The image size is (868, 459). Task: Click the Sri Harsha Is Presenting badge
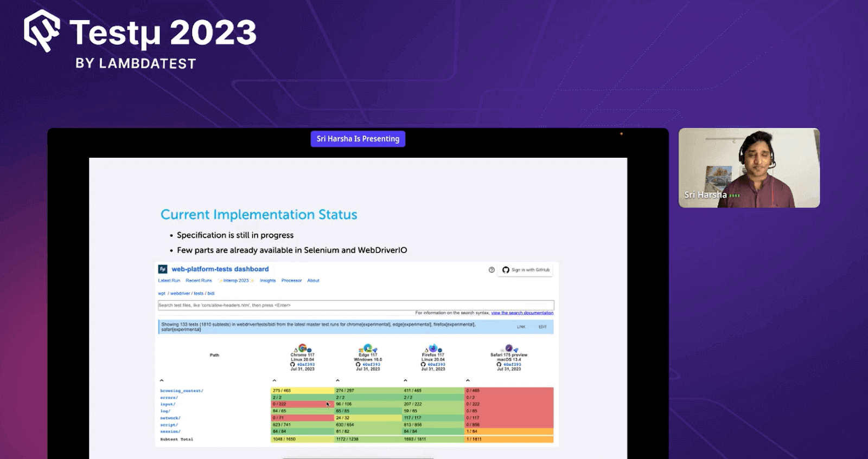[x=358, y=139]
